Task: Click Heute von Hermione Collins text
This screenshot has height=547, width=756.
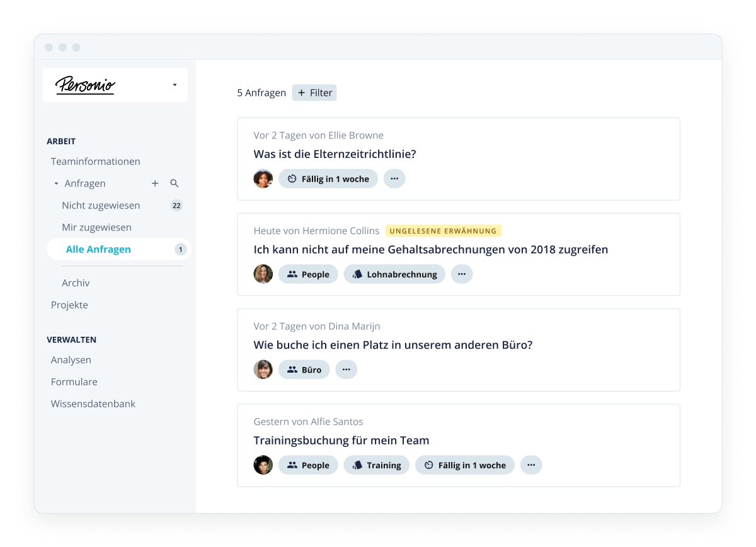Action: click(x=317, y=231)
